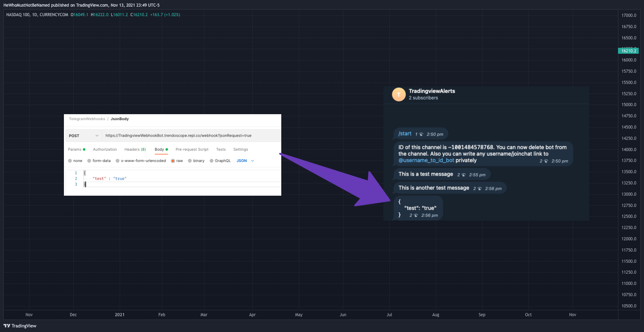644x332 pixels.
Task: Click the close value C16210.2
Action: point(139,15)
